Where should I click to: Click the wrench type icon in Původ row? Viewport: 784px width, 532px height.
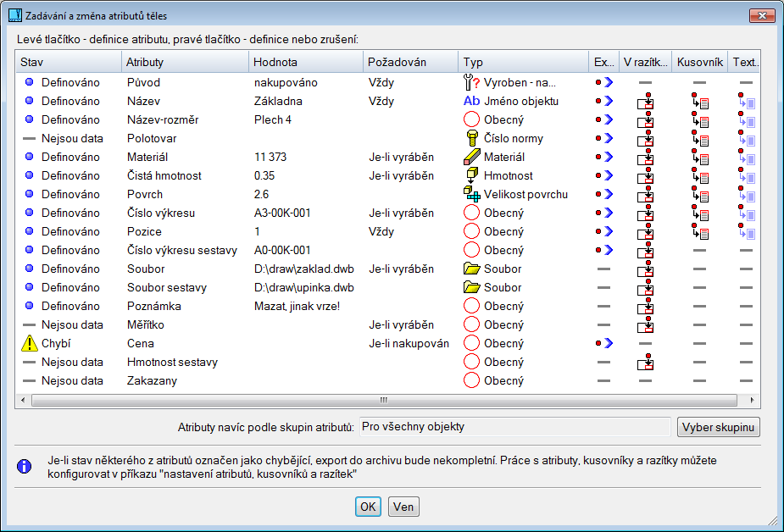[x=471, y=82]
